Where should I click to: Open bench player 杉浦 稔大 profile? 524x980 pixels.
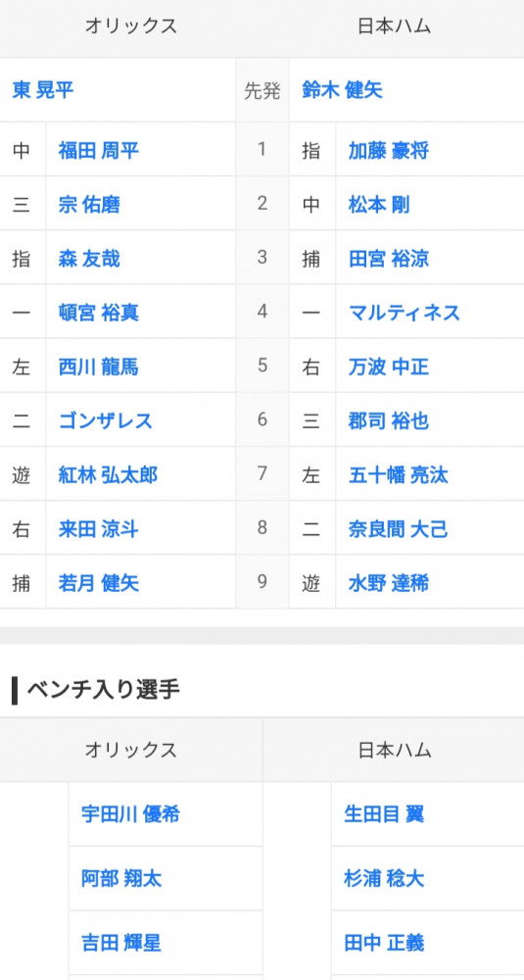pyautogui.click(x=384, y=879)
